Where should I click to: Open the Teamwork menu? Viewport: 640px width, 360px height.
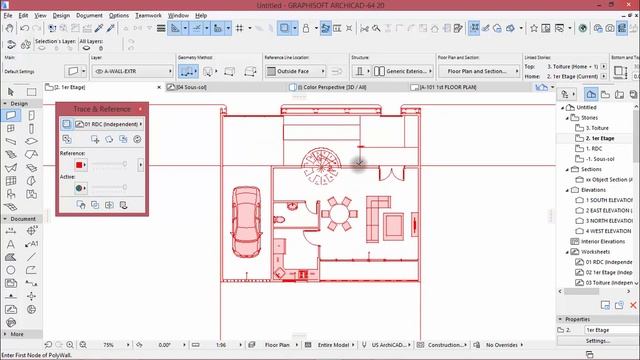pos(148,16)
